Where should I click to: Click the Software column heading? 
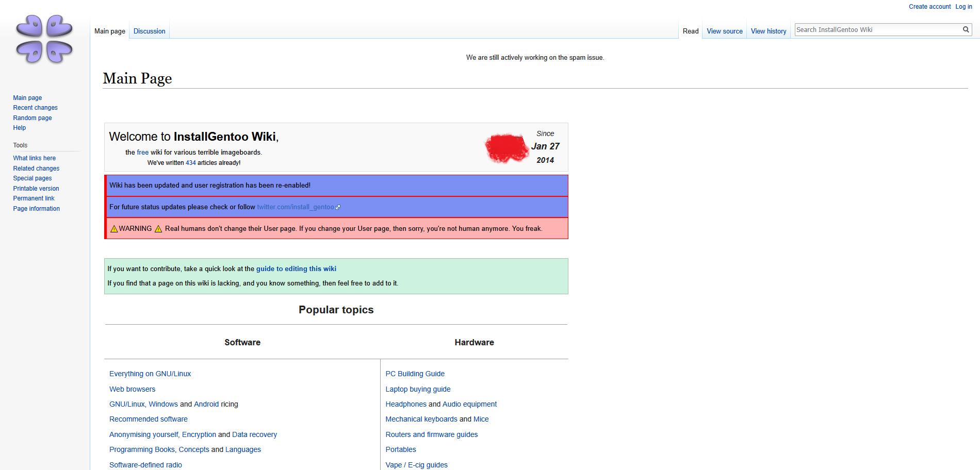(242, 343)
